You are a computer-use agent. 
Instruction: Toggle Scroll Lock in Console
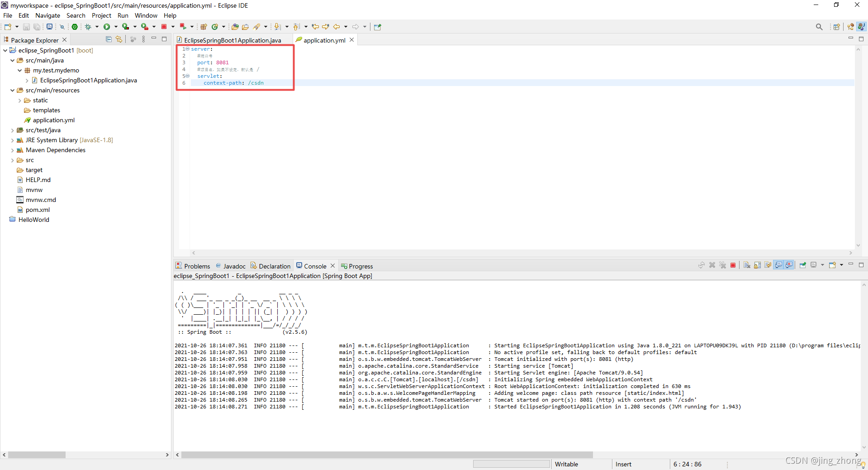pyautogui.click(x=757, y=265)
